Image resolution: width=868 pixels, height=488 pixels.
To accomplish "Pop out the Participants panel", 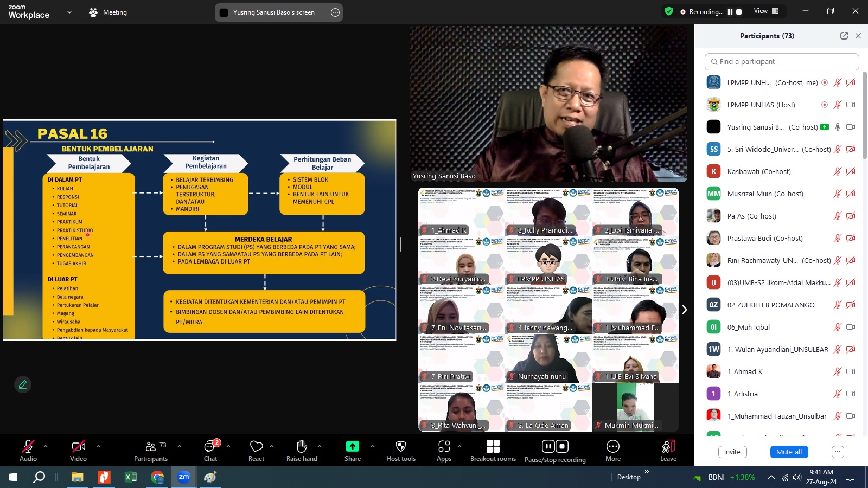I will 844,36.
